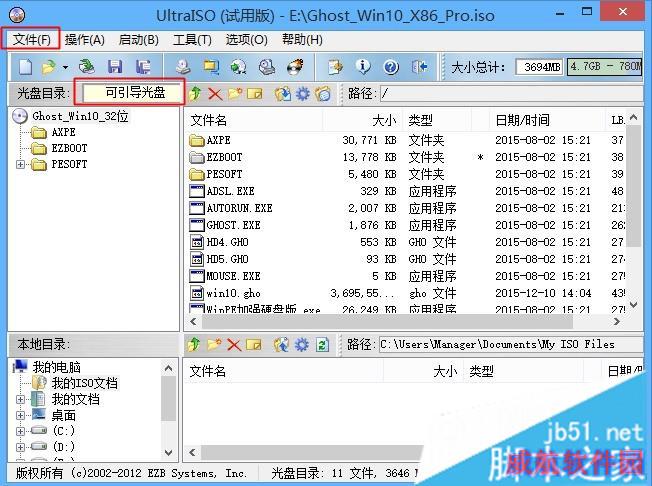Sort disc file list by 文件名 column
Image resolution: width=652 pixels, height=486 pixels.
[x=253, y=121]
